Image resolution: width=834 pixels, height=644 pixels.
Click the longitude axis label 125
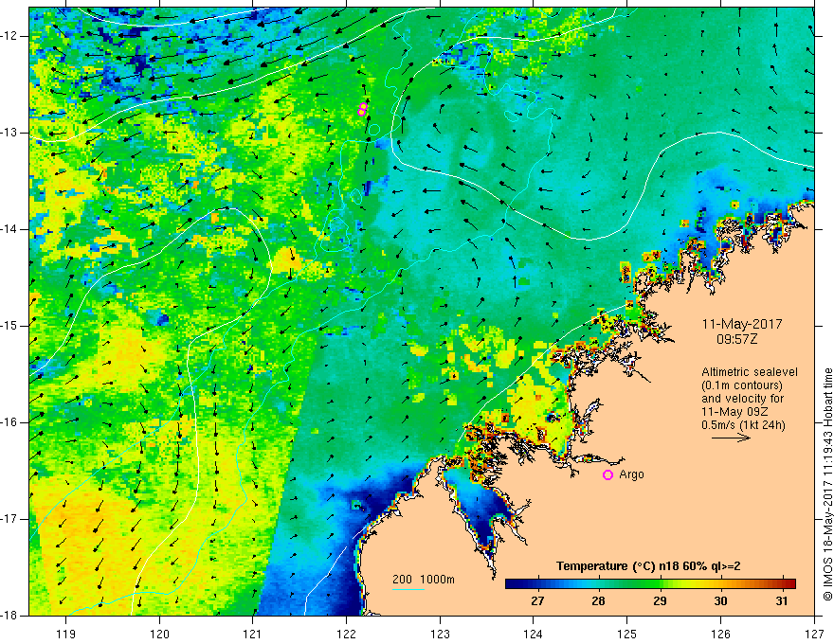[x=627, y=634]
